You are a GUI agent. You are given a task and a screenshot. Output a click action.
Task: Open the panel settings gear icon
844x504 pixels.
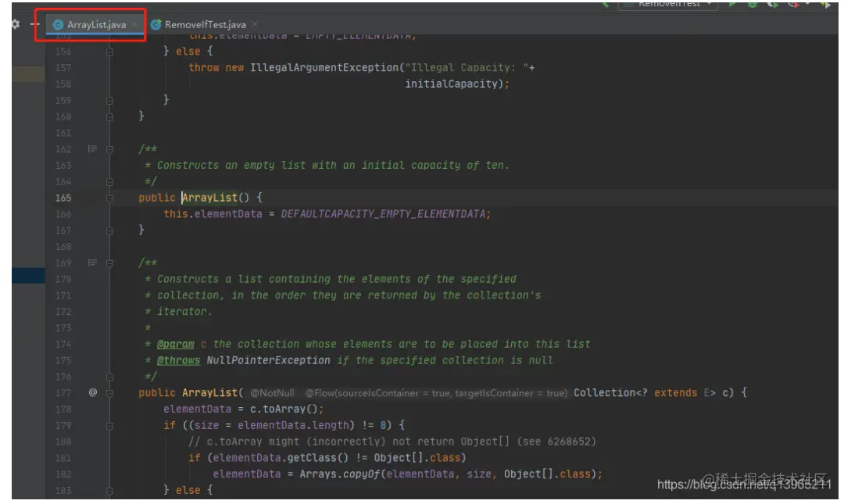point(16,24)
